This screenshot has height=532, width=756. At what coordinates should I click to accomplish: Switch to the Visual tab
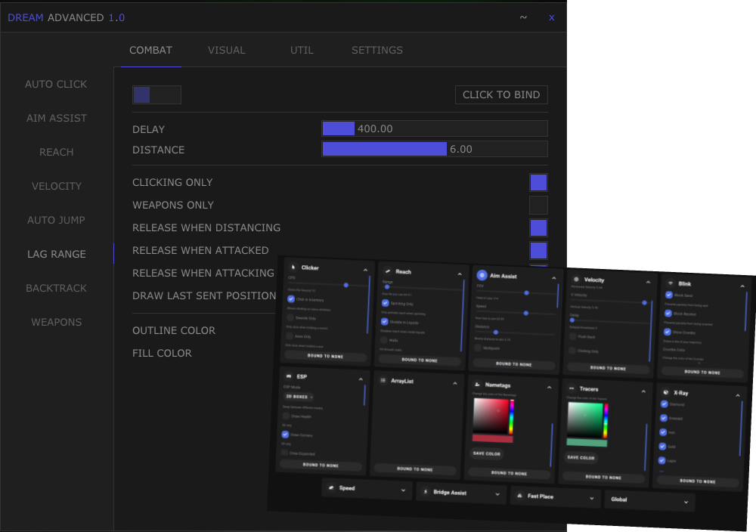pos(227,50)
